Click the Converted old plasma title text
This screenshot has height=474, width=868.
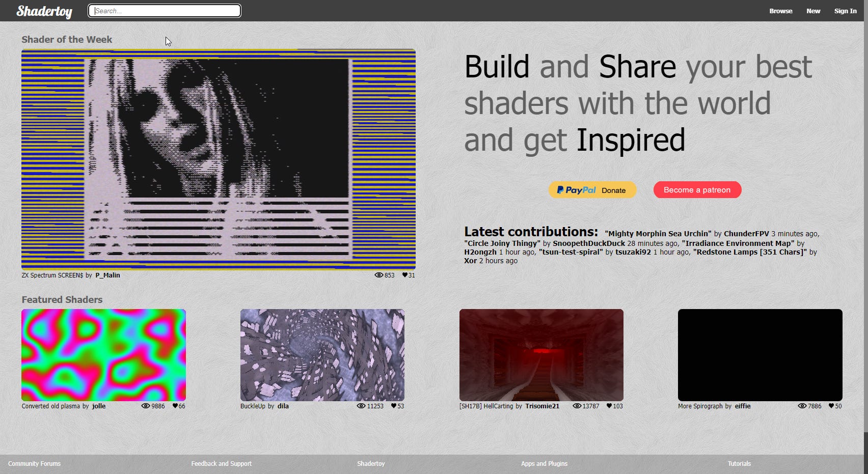tap(51, 406)
